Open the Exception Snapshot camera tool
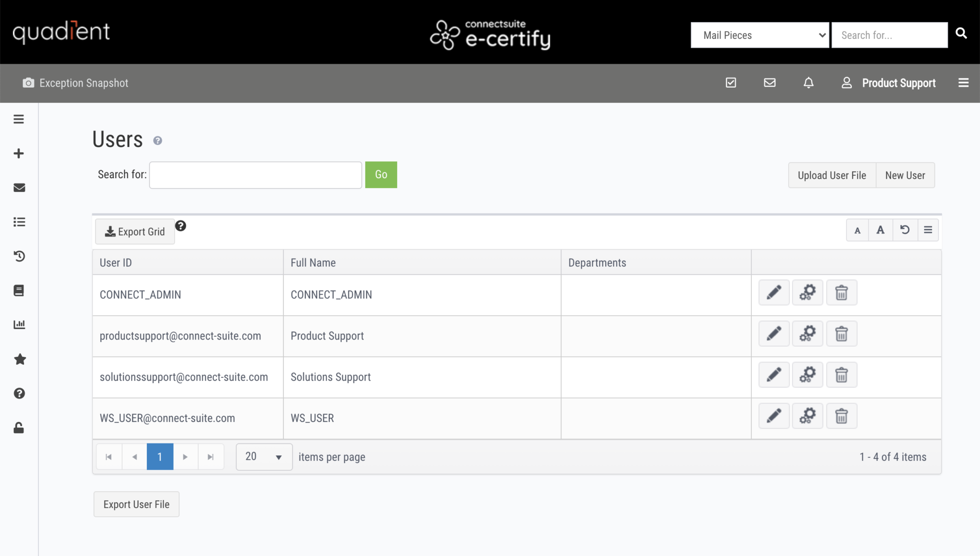The width and height of the screenshot is (980, 556). 29,82
